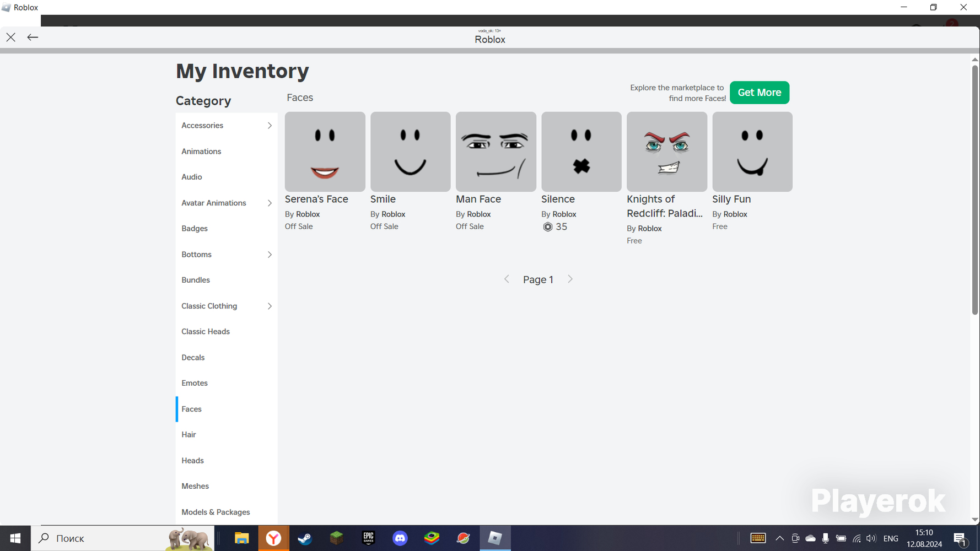Image resolution: width=980 pixels, height=551 pixels.
Task: Expand the Classic Clothing category chevron
Action: pyautogui.click(x=270, y=306)
